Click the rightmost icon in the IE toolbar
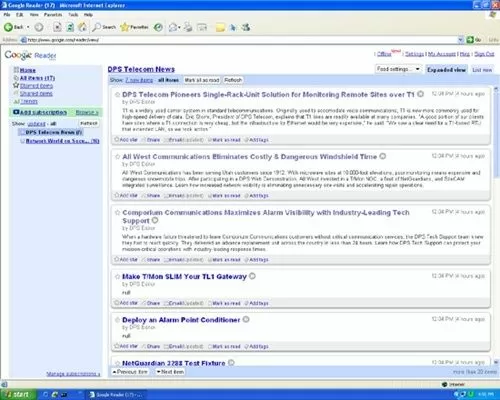Viewport: 500px width, 400px height. (246, 27)
